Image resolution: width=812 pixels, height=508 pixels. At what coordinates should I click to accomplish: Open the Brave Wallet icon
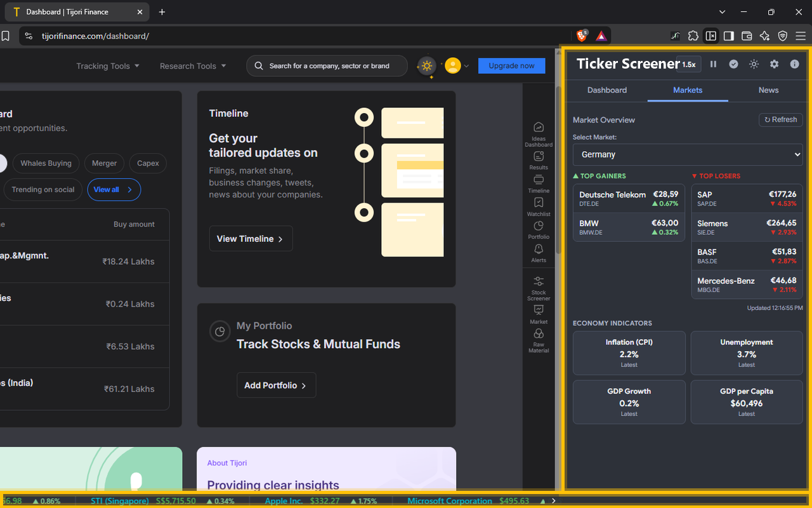(747, 36)
